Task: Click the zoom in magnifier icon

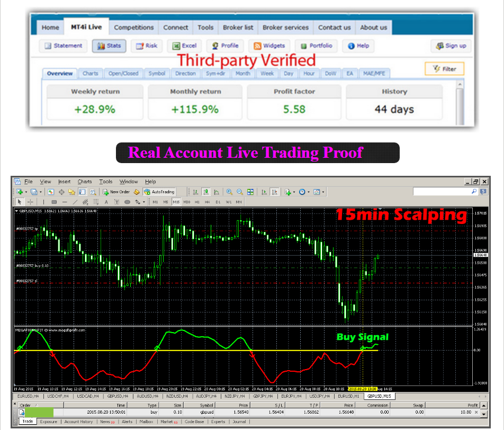Action: [x=229, y=192]
